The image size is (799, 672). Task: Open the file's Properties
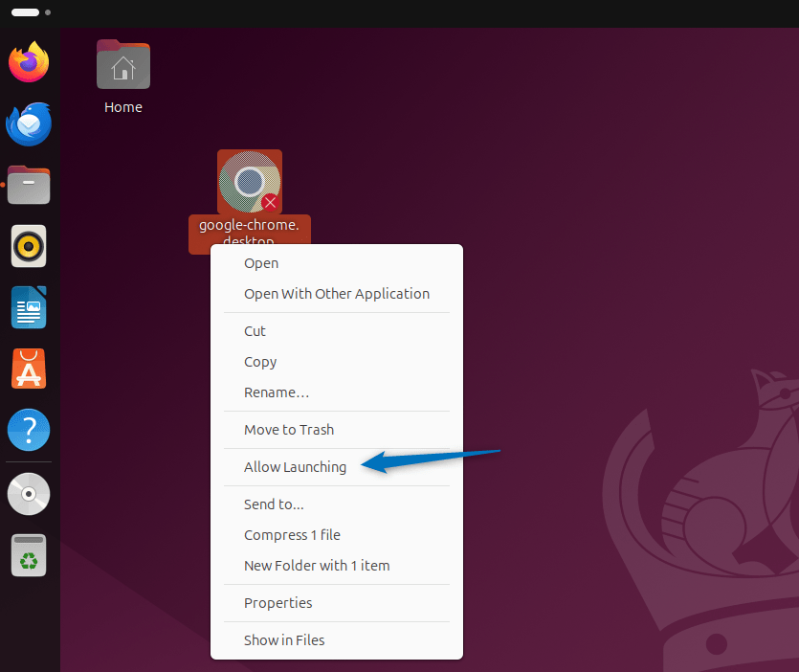(x=277, y=602)
